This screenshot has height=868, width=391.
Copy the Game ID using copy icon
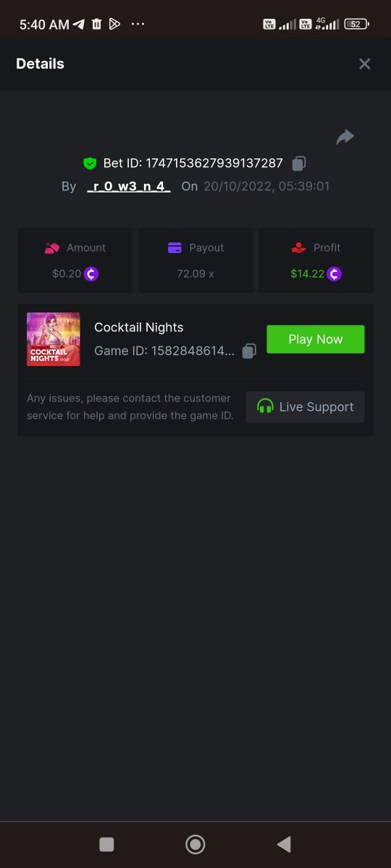(249, 351)
